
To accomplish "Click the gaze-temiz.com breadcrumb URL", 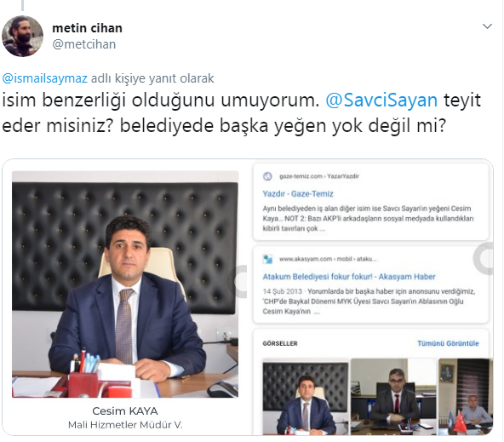I will pyautogui.click(x=319, y=176).
